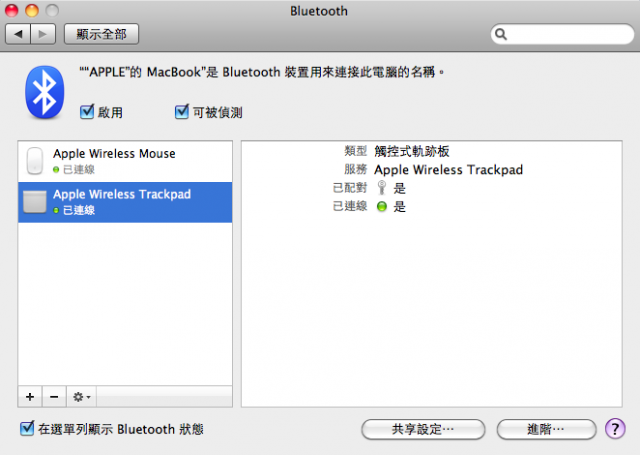The width and height of the screenshot is (640, 455).
Task: Toggle the 可被偵測 checkbox
Action: (x=182, y=111)
